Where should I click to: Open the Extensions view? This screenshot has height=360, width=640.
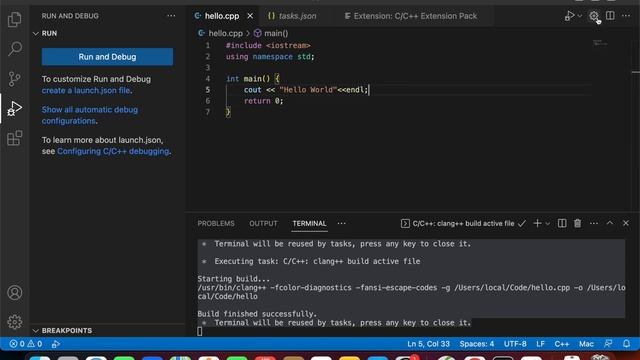pos(15,138)
